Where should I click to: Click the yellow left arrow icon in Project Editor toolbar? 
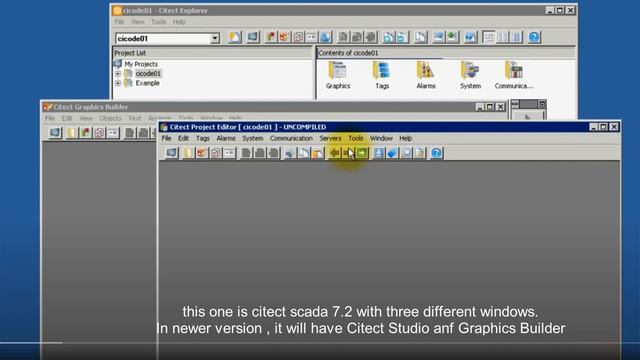coord(335,153)
